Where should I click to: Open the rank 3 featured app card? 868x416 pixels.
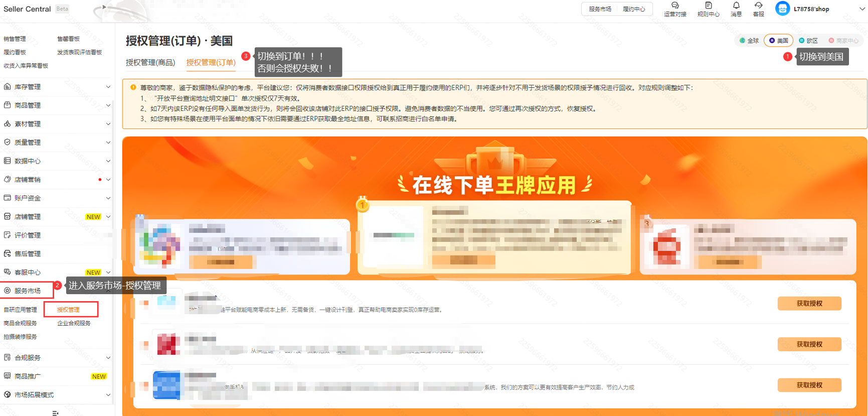coord(748,246)
